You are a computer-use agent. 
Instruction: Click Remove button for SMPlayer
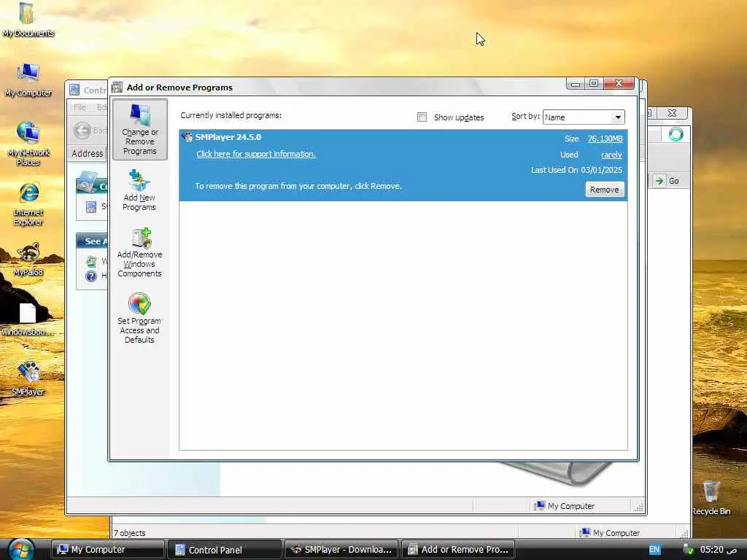click(x=604, y=190)
